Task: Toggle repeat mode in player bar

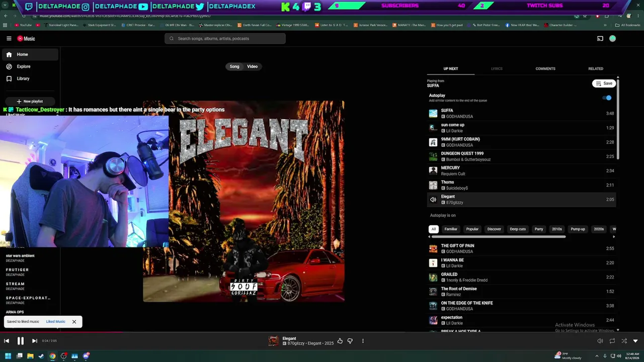Action: click(x=612, y=341)
